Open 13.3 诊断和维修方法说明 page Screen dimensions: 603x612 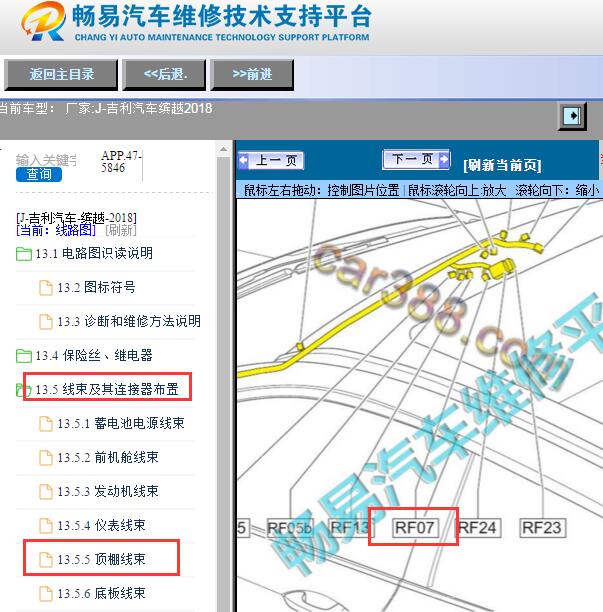coord(129,322)
